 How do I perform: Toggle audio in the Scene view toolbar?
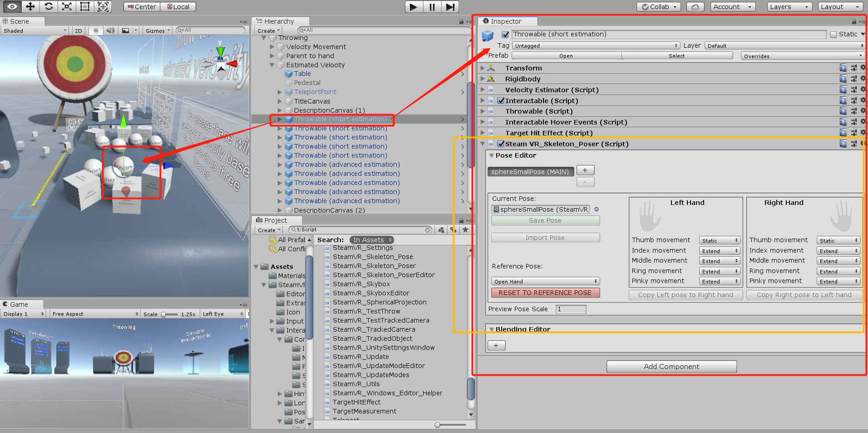pos(110,30)
